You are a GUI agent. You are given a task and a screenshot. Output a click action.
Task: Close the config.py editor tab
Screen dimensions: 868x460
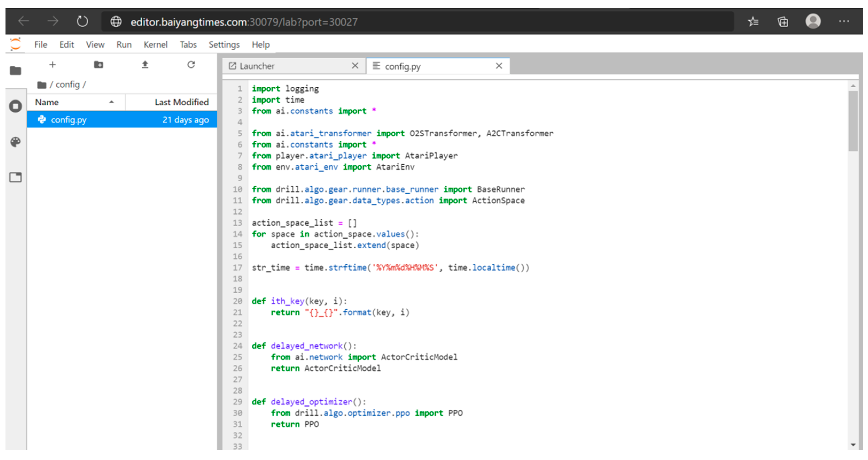499,66
